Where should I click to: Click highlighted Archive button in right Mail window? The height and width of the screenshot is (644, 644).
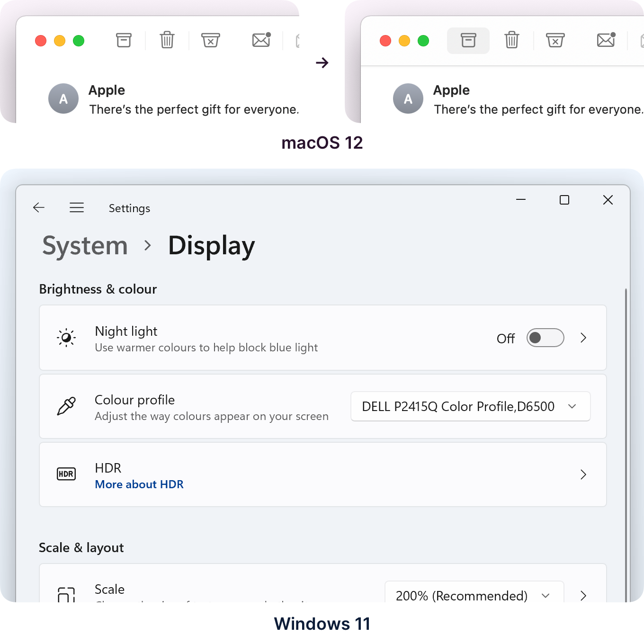pos(468,41)
